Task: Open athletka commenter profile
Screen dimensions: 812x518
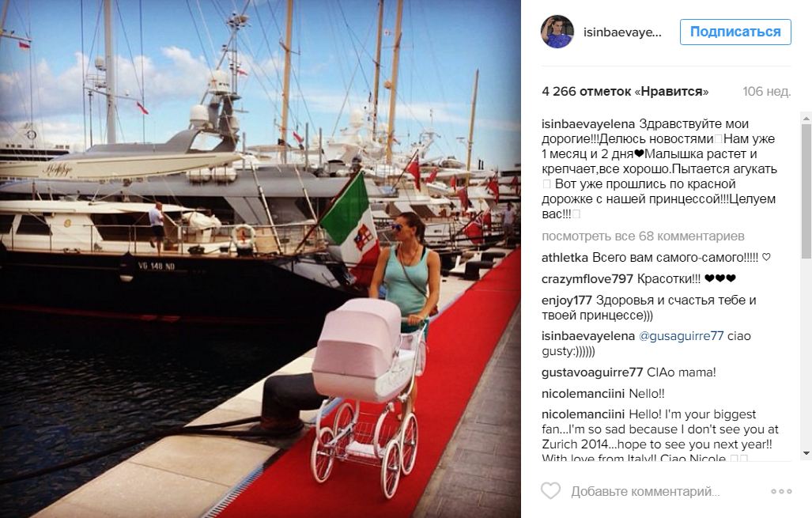Action: pyautogui.click(x=565, y=258)
